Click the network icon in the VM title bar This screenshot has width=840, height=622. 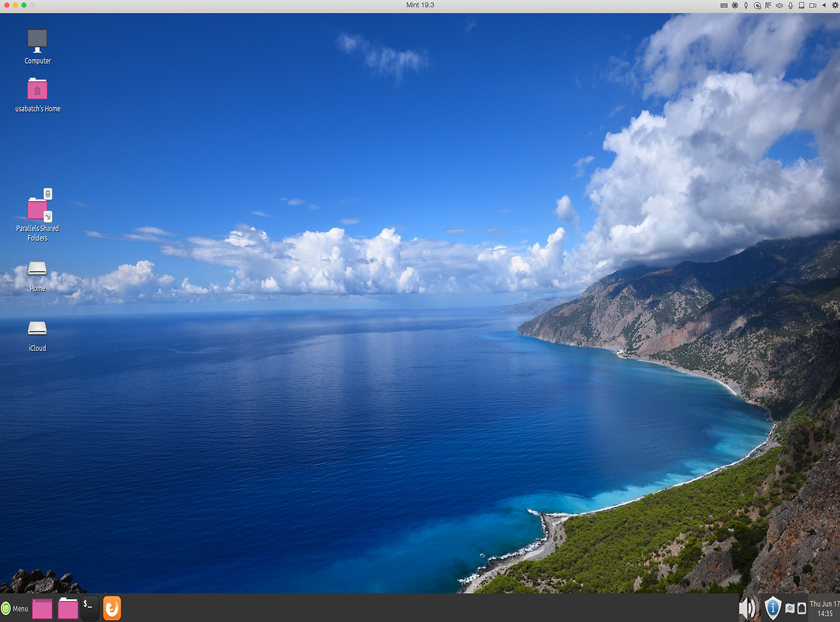[x=768, y=5]
